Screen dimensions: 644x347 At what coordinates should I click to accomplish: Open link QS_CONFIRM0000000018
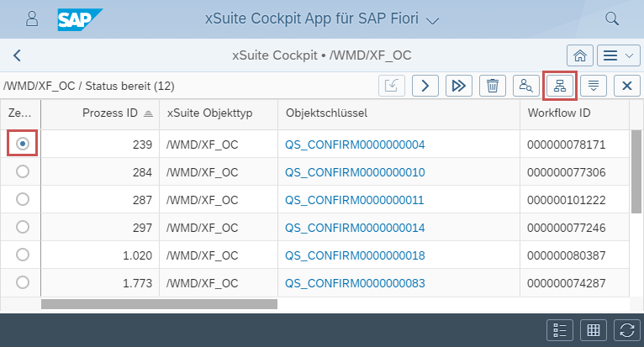click(x=355, y=255)
